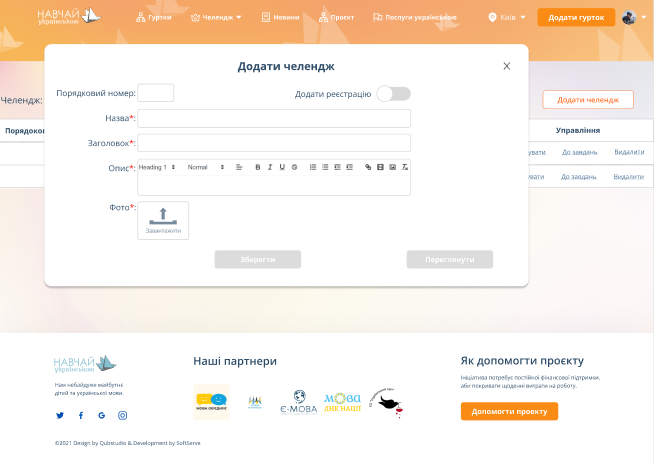Click second row's До завдань link
The image size is (654, 463).
[x=579, y=177]
